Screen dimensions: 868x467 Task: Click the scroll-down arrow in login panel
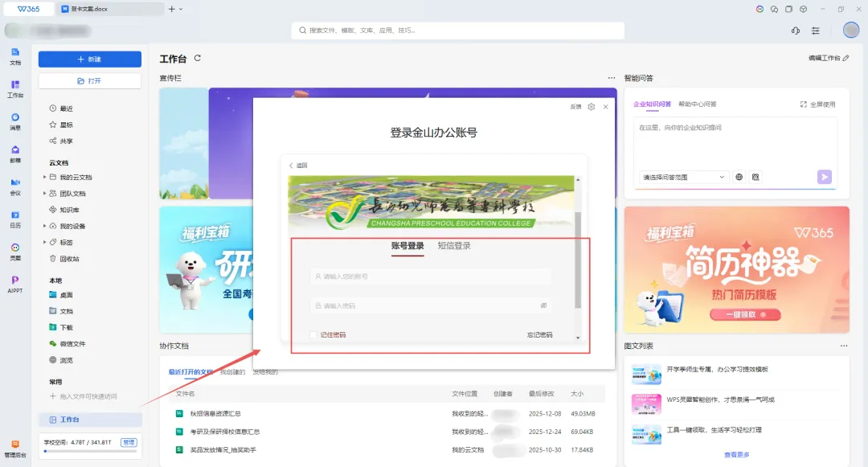point(578,338)
